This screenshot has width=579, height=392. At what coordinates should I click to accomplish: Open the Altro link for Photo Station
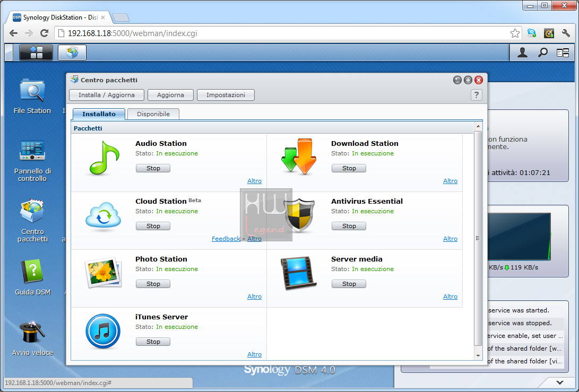[254, 297]
